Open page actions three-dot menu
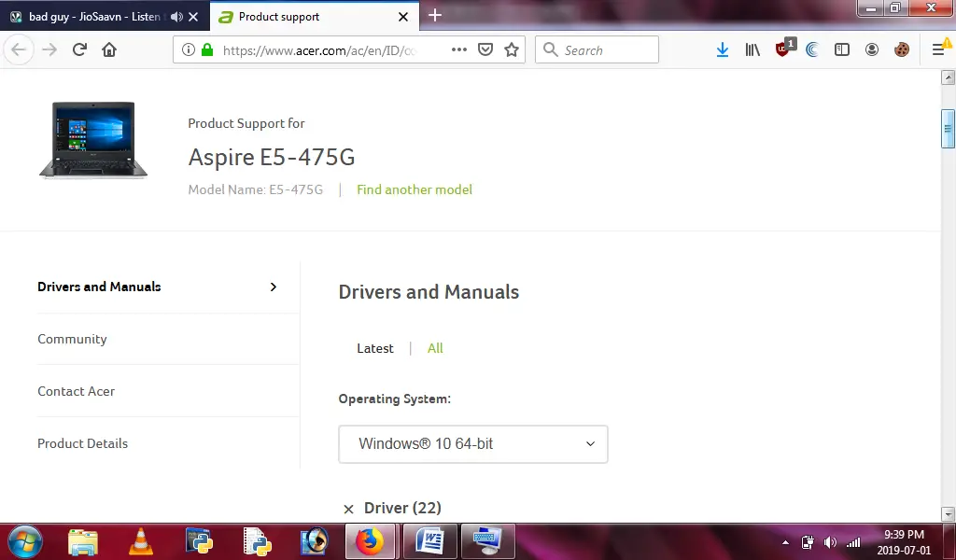Screen dimensions: 956x560 pos(459,50)
